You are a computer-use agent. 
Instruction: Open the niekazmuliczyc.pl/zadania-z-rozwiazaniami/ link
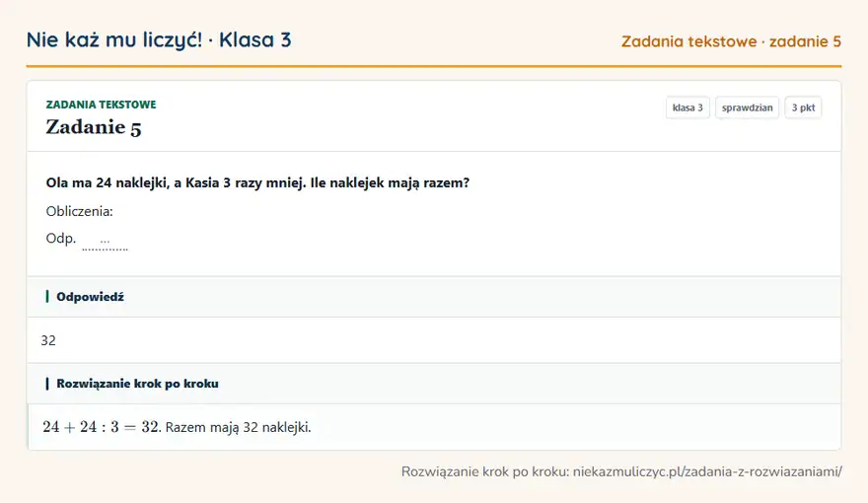[707, 471]
